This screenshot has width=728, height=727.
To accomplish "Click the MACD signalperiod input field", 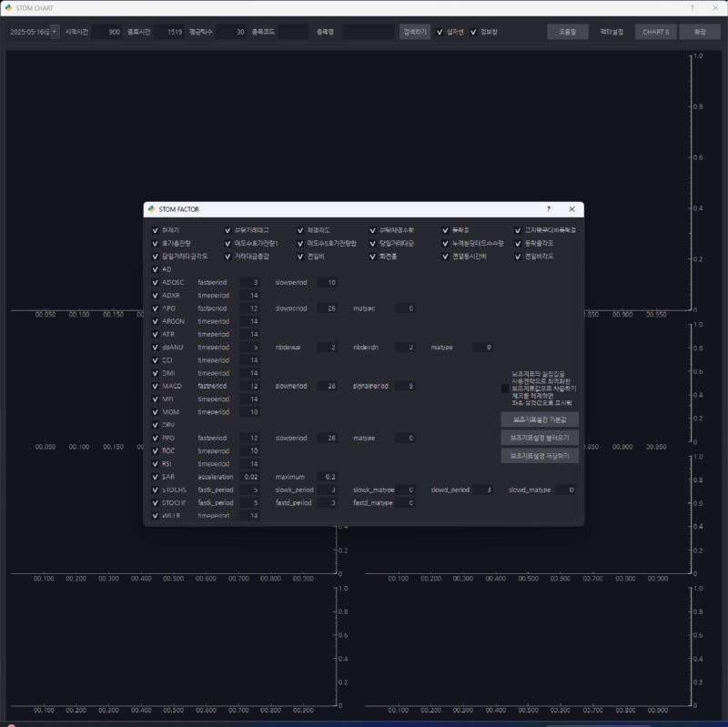I will coord(404,386).
